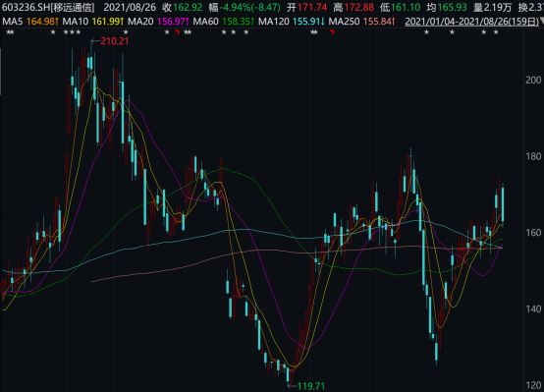The image size is (544, 392).
Task: Click the 119.71 low price annotation
Action: point(311,386)
